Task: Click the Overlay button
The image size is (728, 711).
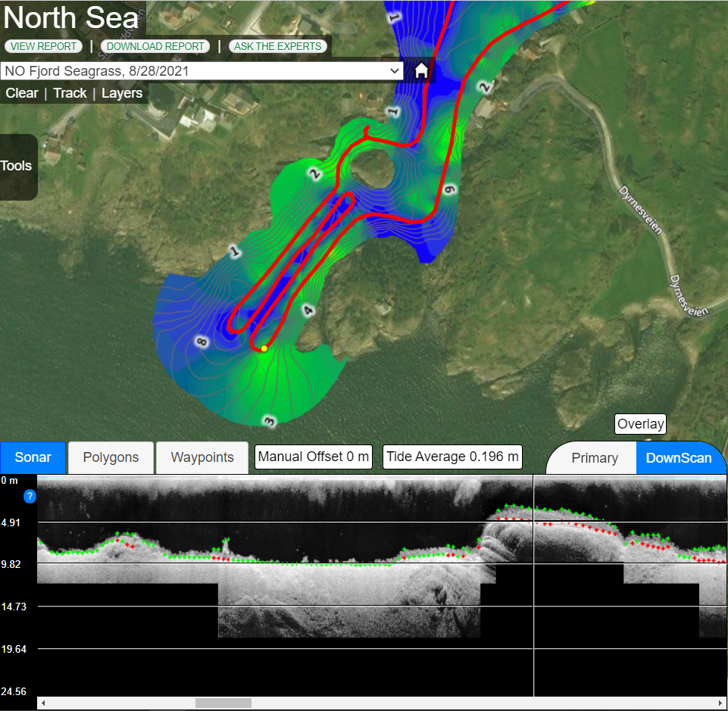Action: [x=640, y=424]
